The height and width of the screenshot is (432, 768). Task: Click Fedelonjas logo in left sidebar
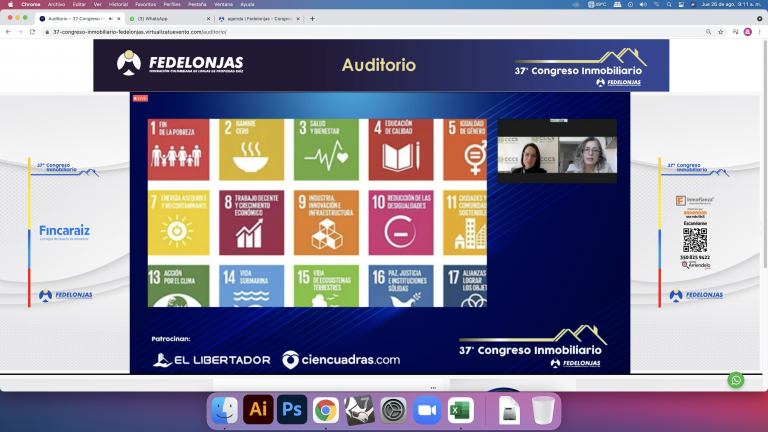coord(66,295)
